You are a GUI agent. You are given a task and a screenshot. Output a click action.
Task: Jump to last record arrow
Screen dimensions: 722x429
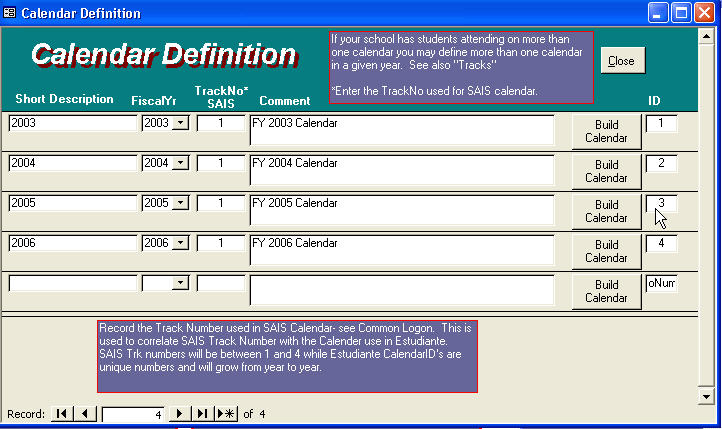[203, 413]
